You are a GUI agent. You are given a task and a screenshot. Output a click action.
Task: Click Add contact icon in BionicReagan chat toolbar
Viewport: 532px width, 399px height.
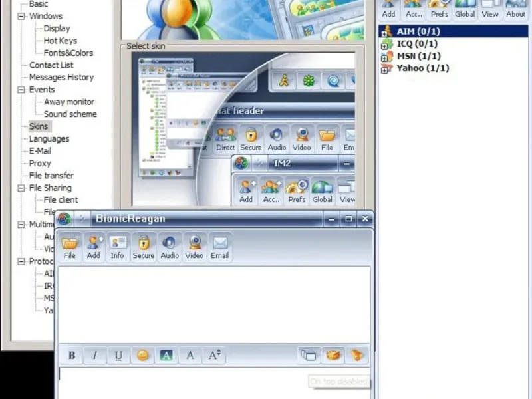(94, 247)
